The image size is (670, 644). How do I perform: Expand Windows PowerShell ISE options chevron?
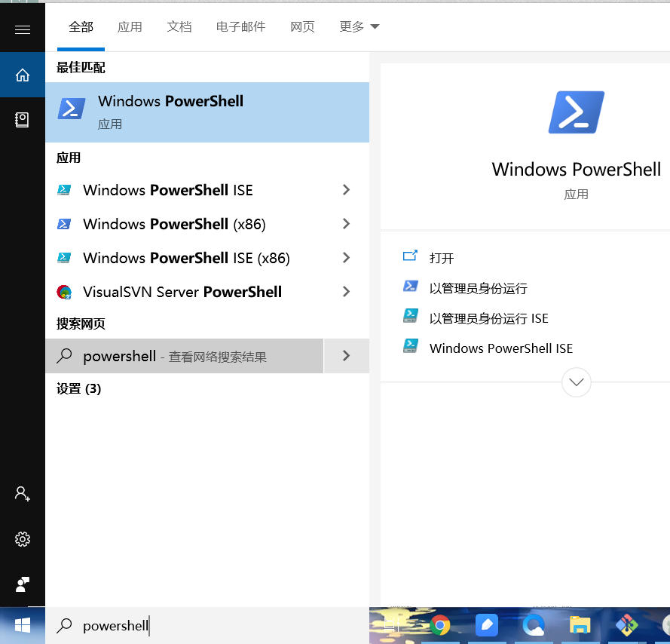[346, 190]
